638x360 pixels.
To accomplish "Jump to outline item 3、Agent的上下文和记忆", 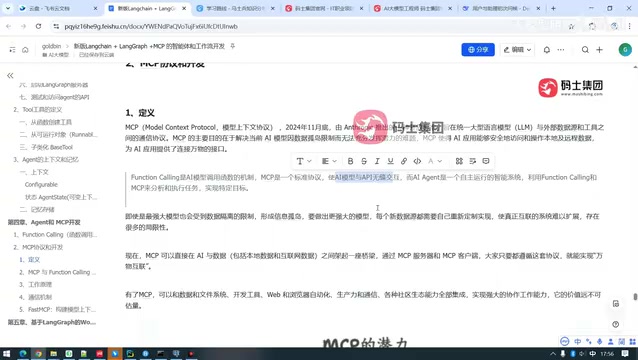I will click(x=46, y=159).
